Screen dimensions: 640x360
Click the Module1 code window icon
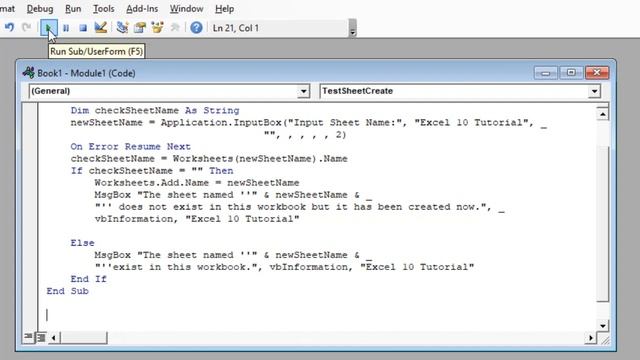[x=29, y=73]
